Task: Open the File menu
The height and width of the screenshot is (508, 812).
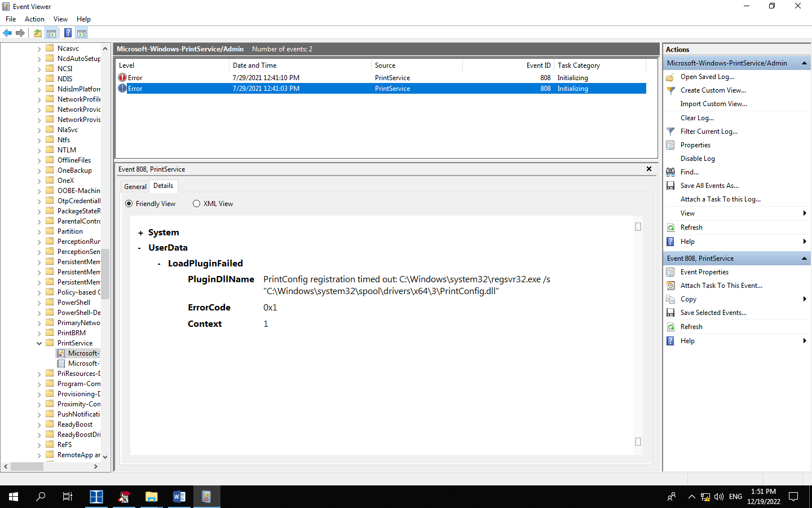Action: tap(11, 19)
